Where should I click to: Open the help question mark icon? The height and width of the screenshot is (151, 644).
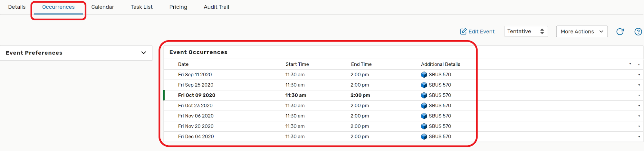[x=638, y=32]
